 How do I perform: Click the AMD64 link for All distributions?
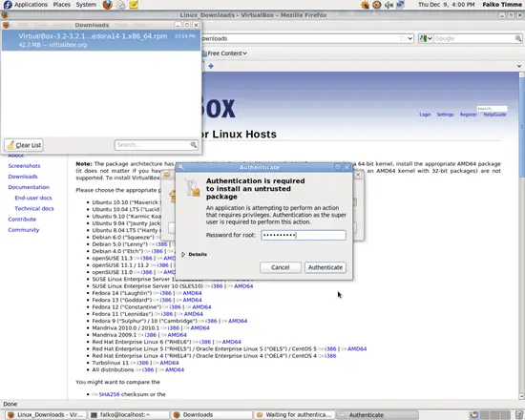tap(175, 369)
